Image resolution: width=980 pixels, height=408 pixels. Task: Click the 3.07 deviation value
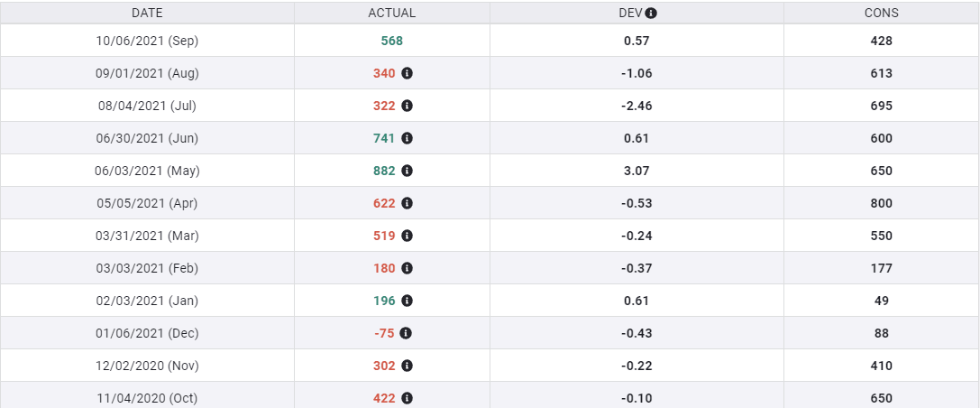point(637,171)
